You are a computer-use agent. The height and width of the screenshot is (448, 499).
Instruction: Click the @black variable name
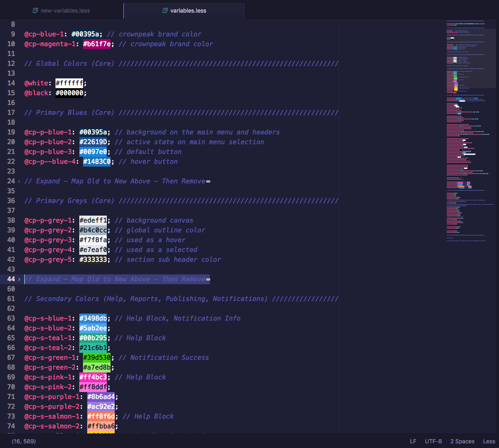point(36,93)
